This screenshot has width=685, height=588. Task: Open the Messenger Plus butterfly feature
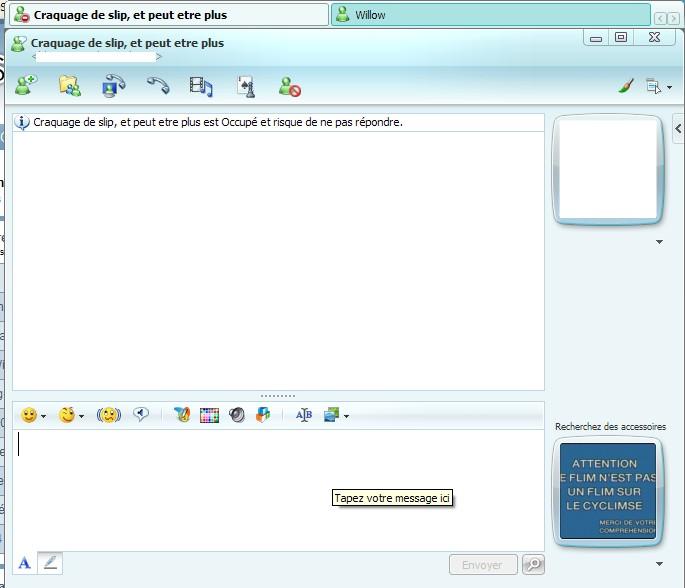pos(182,414)
